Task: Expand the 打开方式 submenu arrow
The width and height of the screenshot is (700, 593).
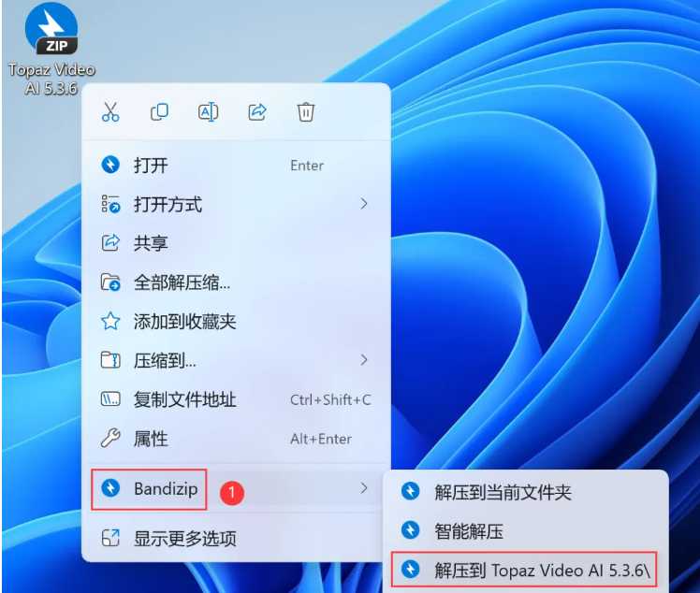Action: [x=364, y=204]
